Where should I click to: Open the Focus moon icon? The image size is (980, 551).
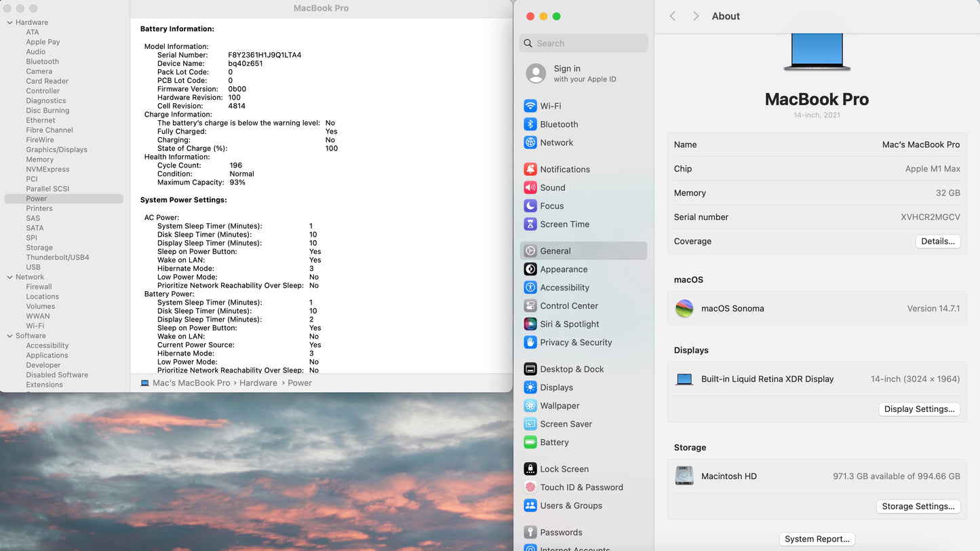pyautogui.click(x=530, y=206)
